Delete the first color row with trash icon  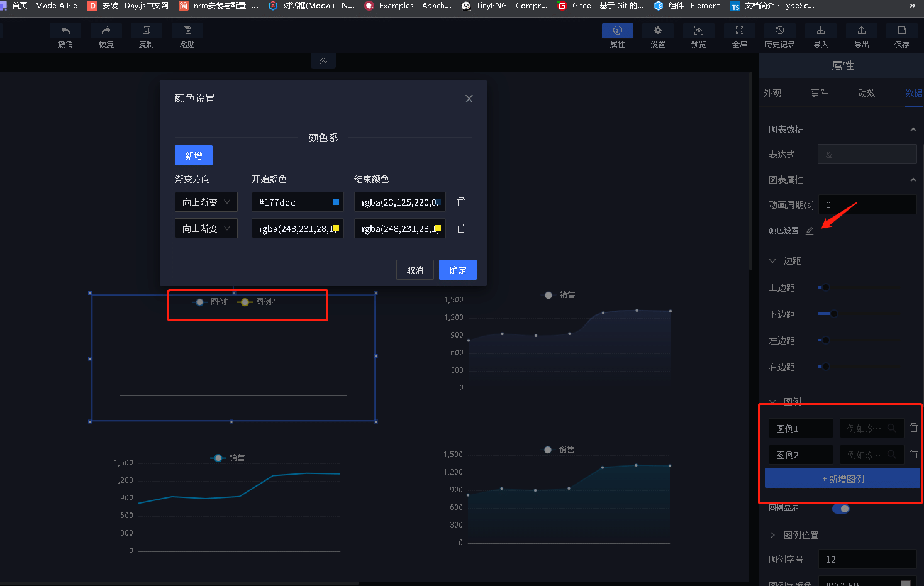pyautogui.click(x=461, y=202)
